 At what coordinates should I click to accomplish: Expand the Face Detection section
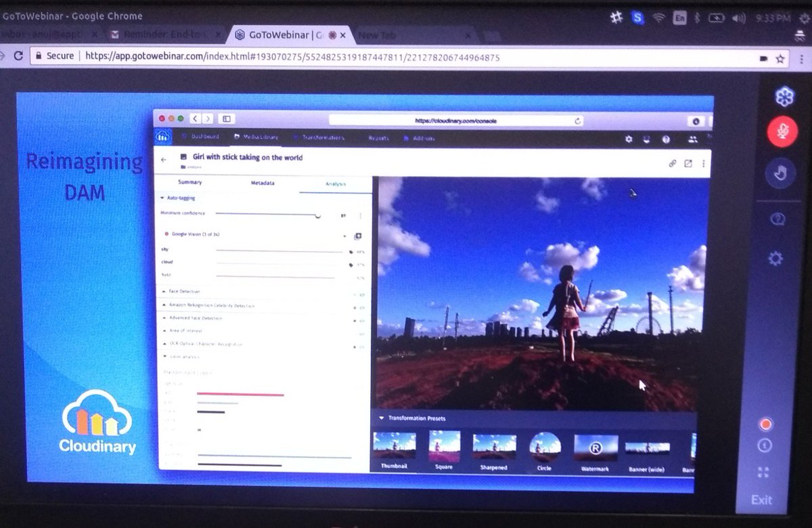point(183,291)
